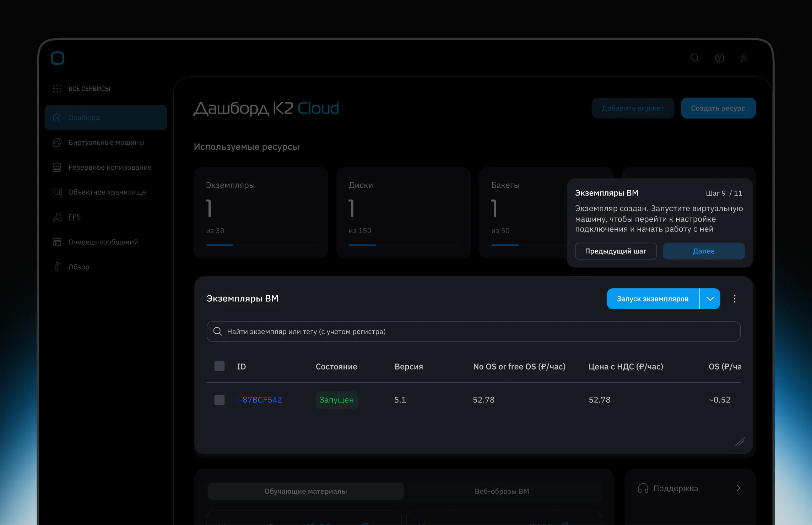
Task: Click the Резервное копирование icon
Action: pos(57,167)
